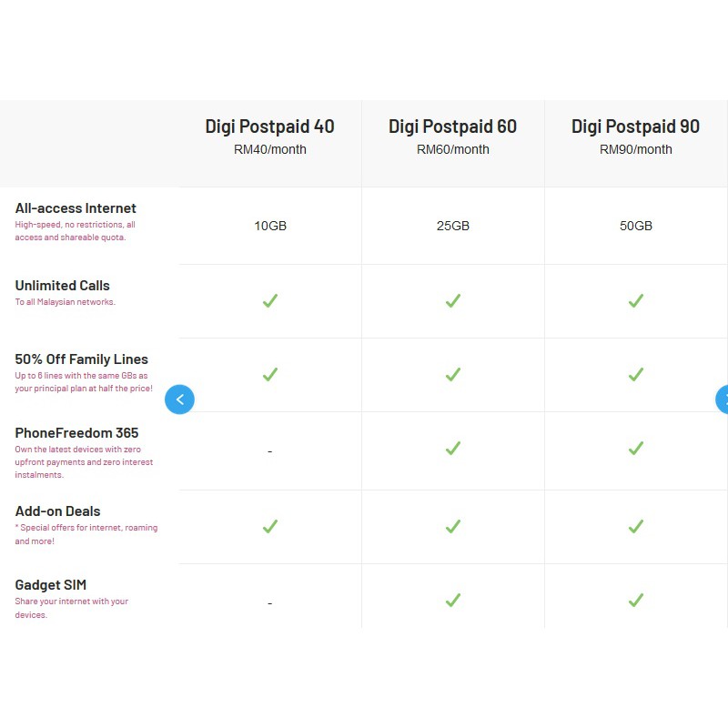The width and height of the screenshot is (728, 728).
Task: Click Unlimited Calls checkmark under Digi Postpaid 60
Action: coord(453,301)
